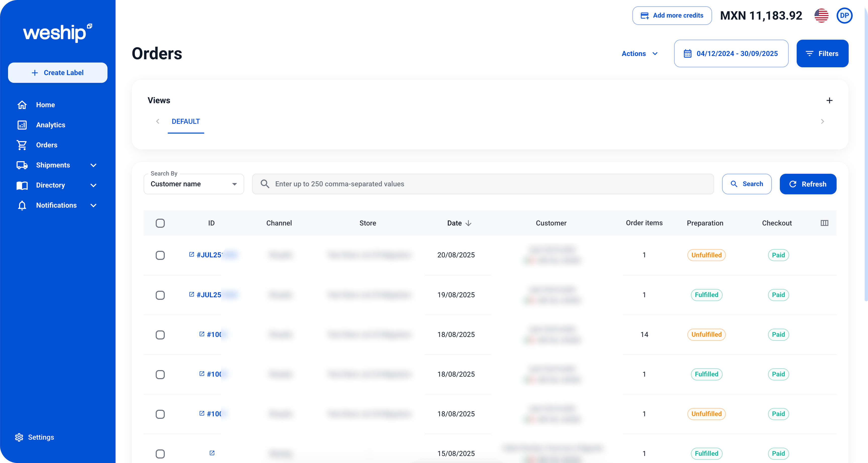Open the DP user avatar
The image size is (868, 463).
(844, 16)
